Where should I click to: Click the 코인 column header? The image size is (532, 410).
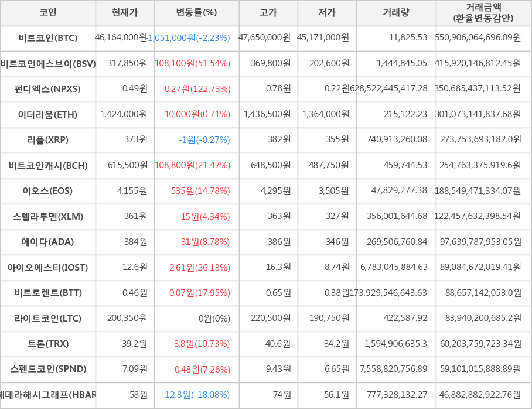tap(48, 13)
